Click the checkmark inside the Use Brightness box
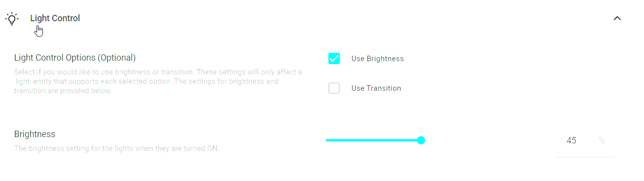644x181 pixels. click(x=334, y=59)
